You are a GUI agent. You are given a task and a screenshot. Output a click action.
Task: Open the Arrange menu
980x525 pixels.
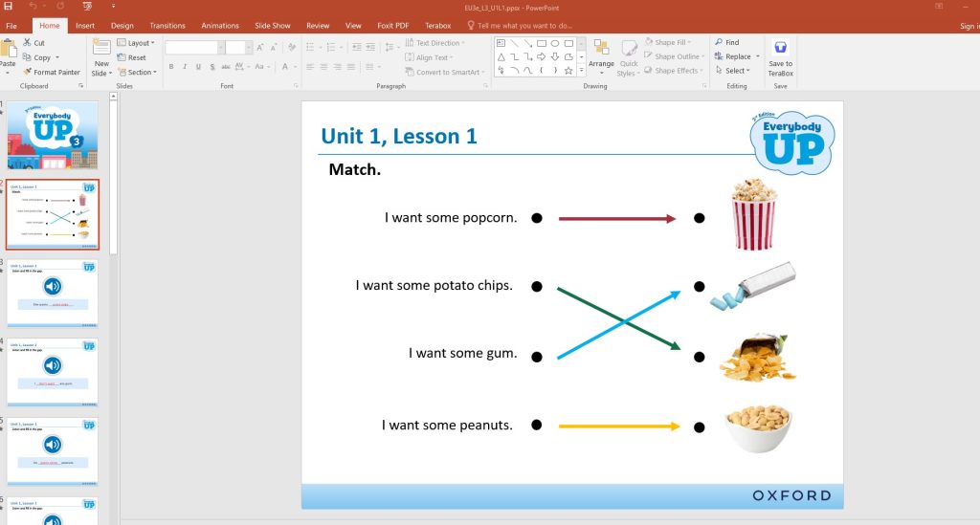click(x=601, y=56)
